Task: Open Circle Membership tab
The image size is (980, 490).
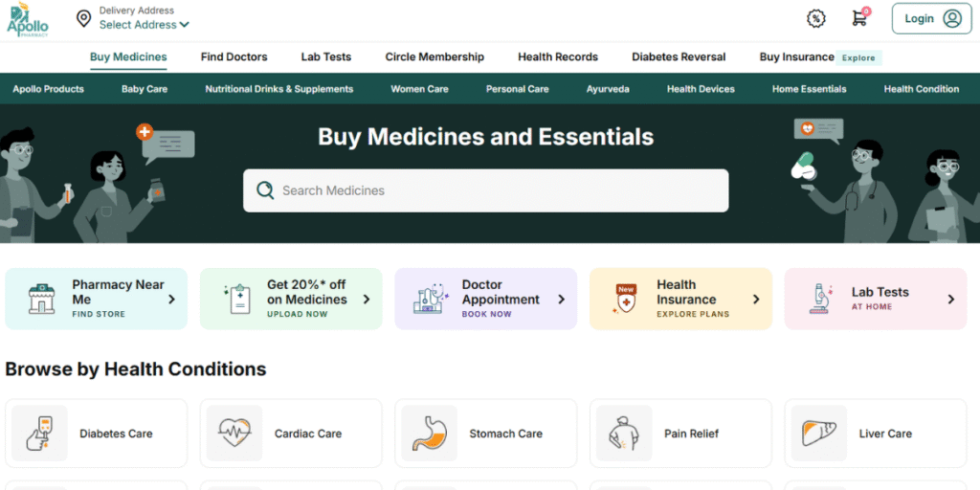Action: tap(434, 56)
